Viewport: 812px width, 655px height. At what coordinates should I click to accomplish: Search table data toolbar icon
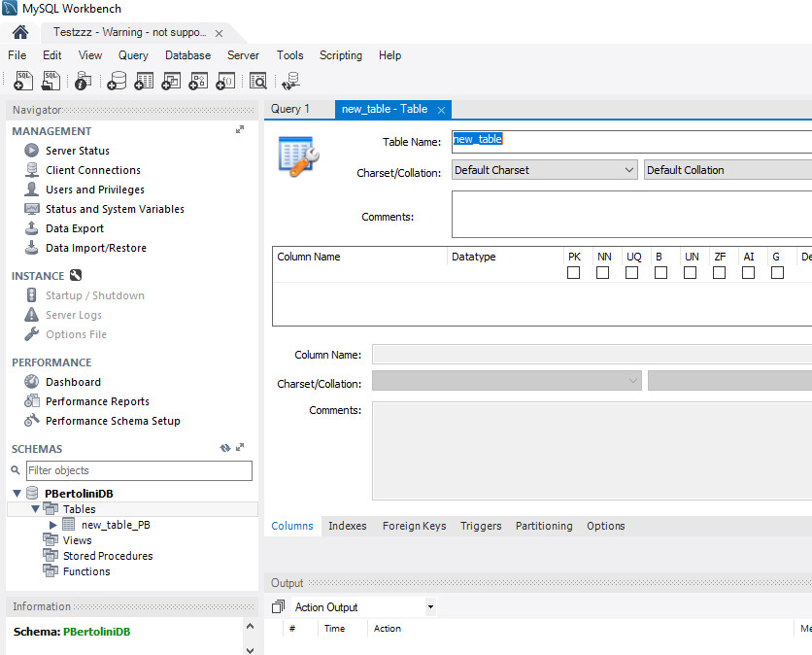tap(258, 81)
